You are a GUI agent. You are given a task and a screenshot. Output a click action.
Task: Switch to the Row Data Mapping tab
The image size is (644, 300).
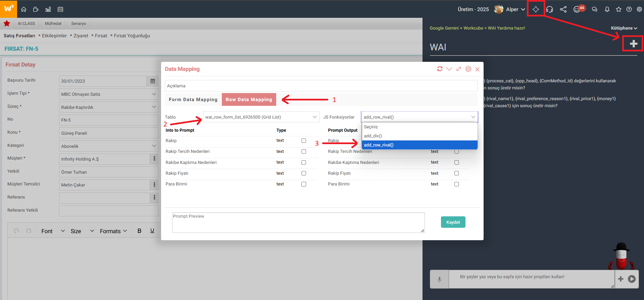coord(249,99)
